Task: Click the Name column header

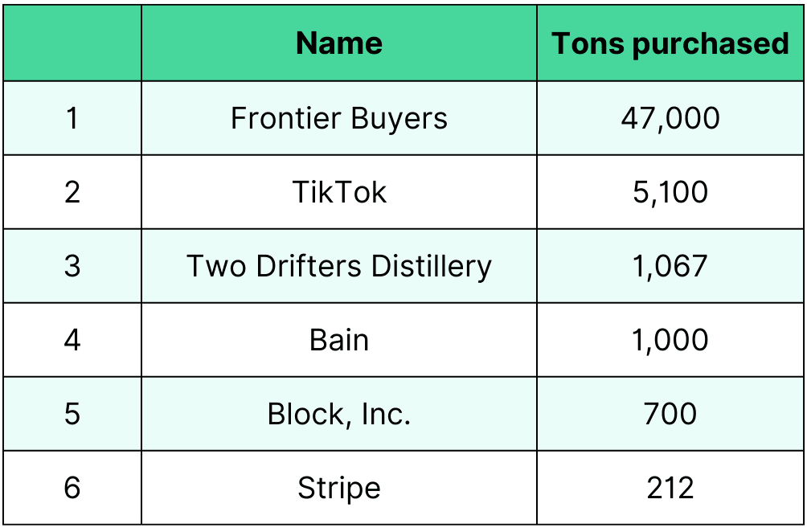Action: (339, 43)
